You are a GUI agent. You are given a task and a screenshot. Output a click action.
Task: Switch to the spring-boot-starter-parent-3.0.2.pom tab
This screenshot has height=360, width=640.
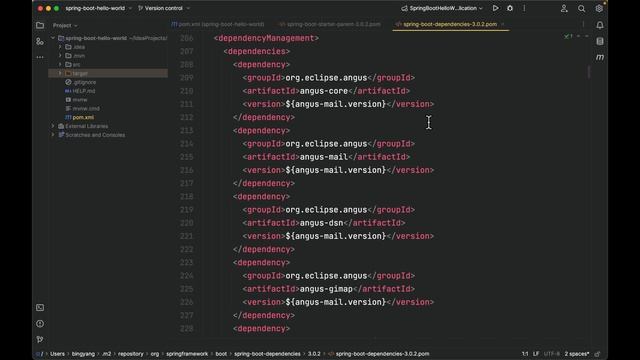tap(330, 24)
